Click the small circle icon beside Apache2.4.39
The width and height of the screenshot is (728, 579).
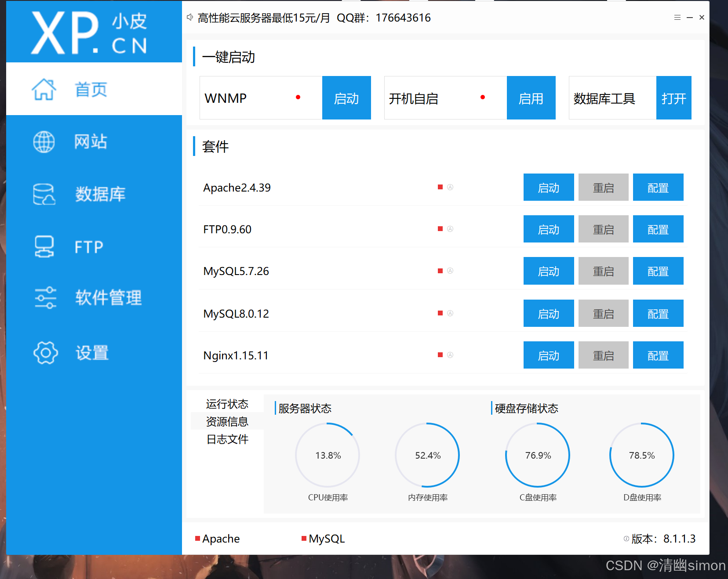pyautogui.click(x=450, y=187)
